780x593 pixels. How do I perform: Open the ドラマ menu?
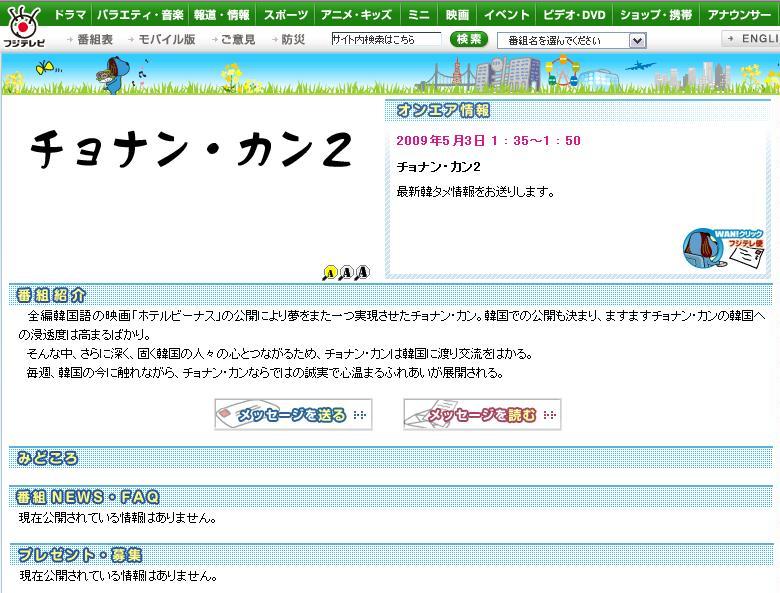(70, 14)
